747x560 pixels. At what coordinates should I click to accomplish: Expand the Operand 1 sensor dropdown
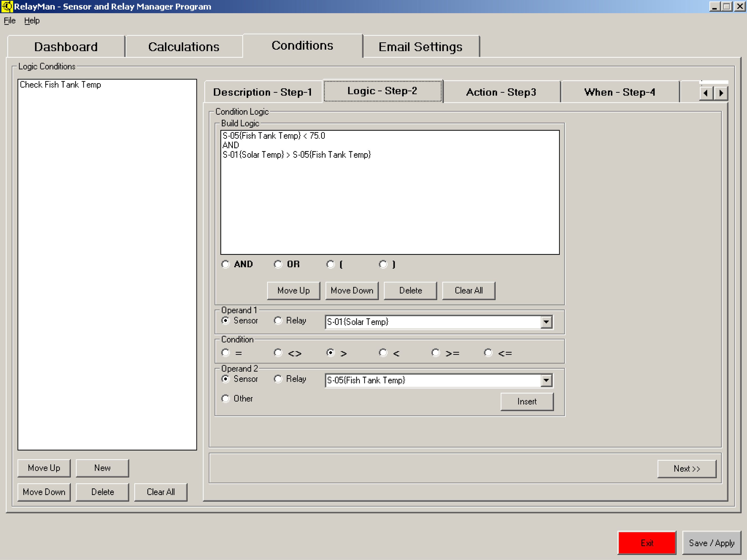coord(546,322)
